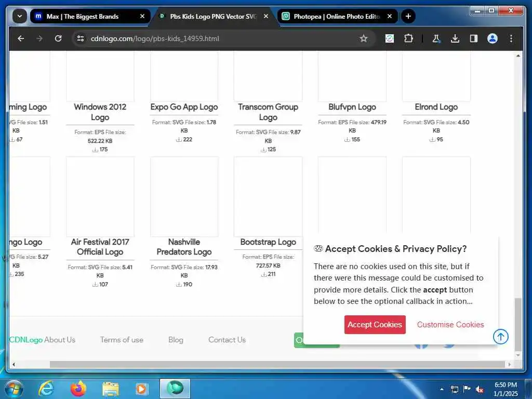Viewport: 532px width, 399px height.
Task: Open the Windows 2012 Logo link
Action: (100, 112)
